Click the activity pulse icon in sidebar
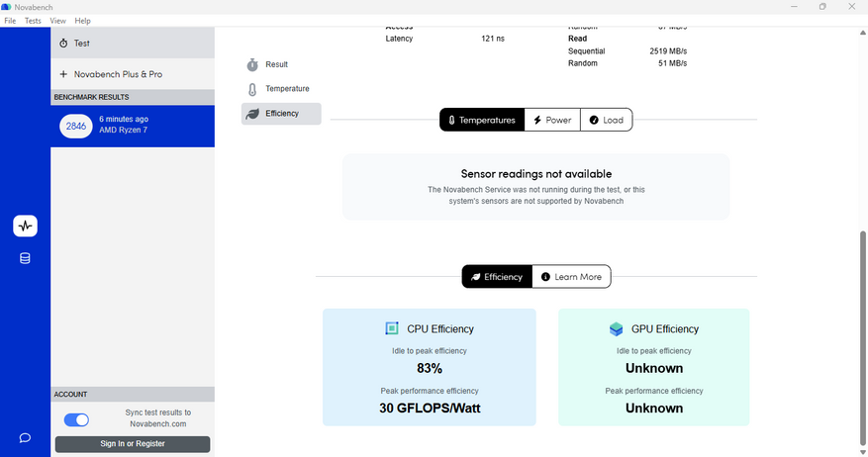868x457 pixels. tap(25, 226)
